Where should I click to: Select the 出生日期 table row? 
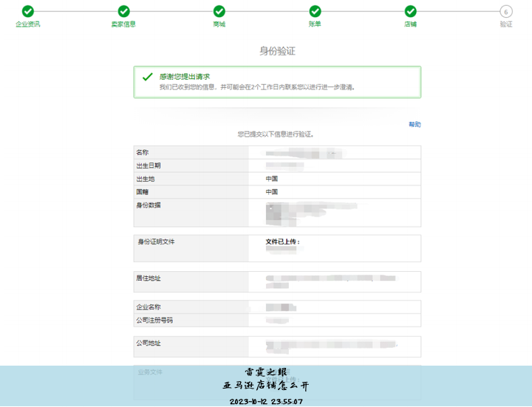click(277, 165)
